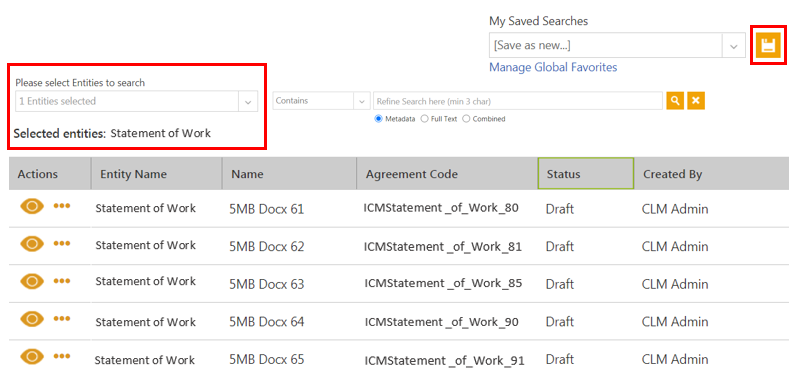View record 5MB Docx 62 with the eye icon
The height and width of the screenshot is (377, 791).
point(32,244)
